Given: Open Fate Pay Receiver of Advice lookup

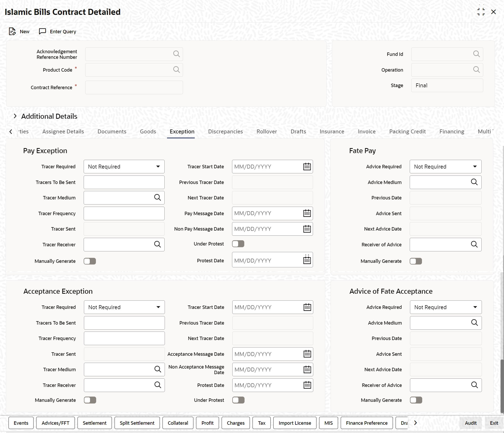Looking at the screenshot, I should (474, 244).
